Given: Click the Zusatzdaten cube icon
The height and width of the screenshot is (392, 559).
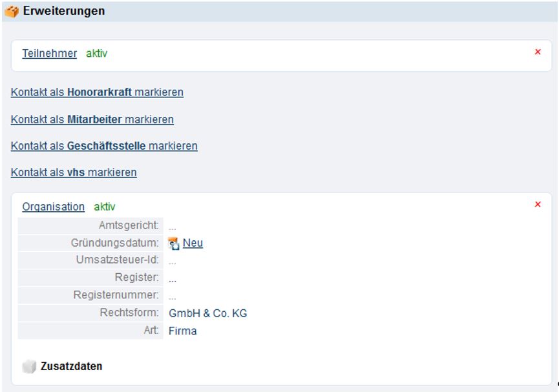Looking at the screenshot, I should [x=28, y=367].
